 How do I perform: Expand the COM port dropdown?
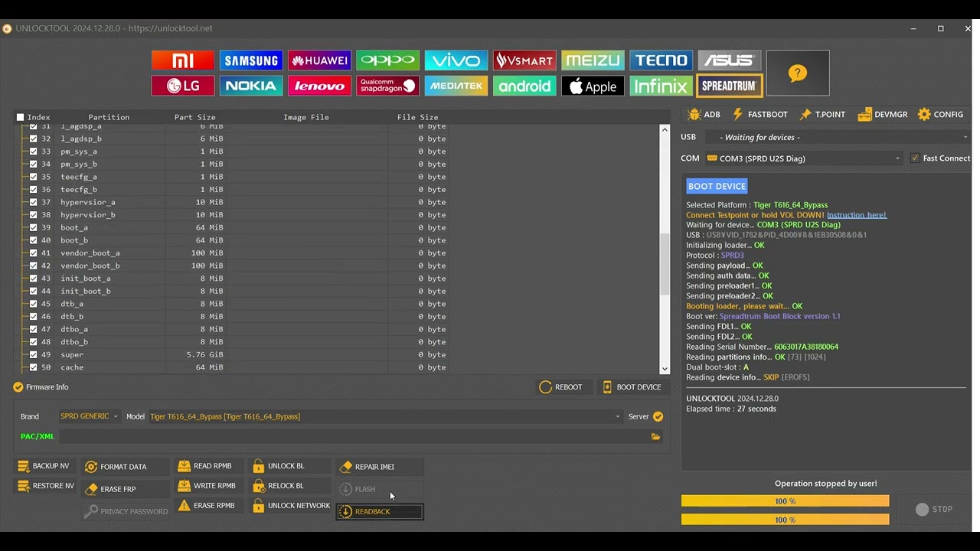804,158
